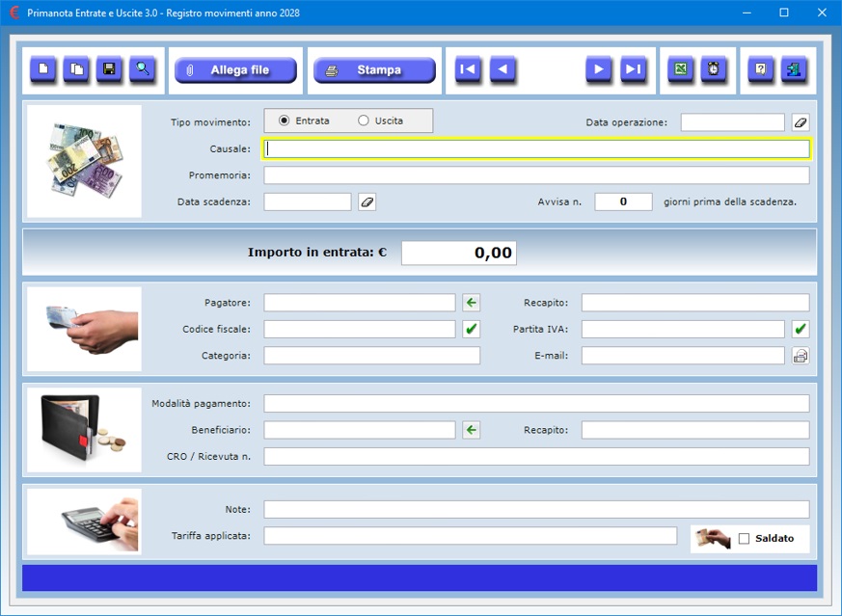This screenshot has height=616, width=842.
Task: Maximize the Primanota window
Action: (x=784, y=13)
